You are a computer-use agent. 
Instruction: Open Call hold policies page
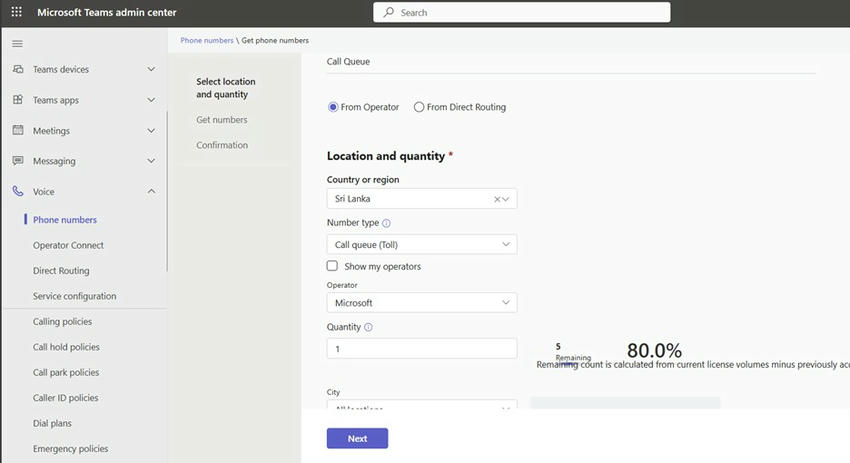pyautogui.click(x=66, y=347)
